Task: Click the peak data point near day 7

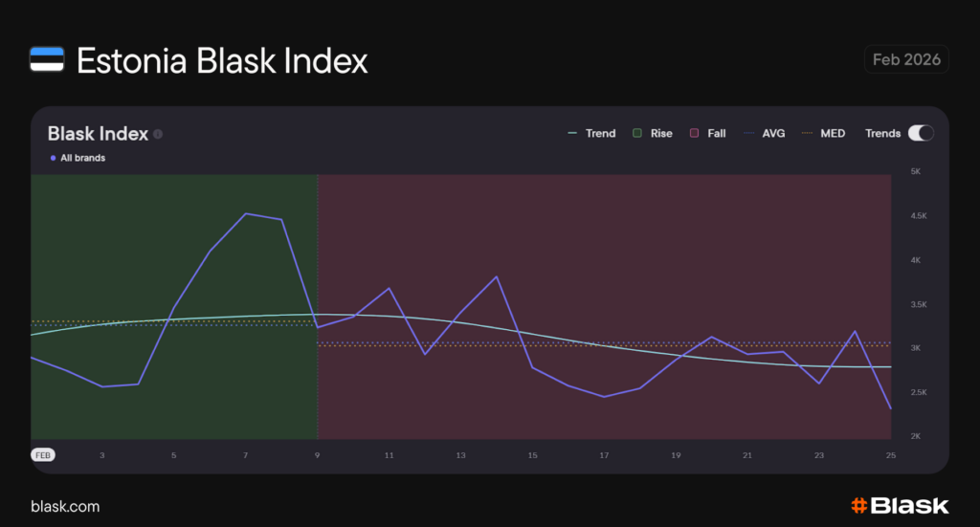Action: click(x=246, y=214)
